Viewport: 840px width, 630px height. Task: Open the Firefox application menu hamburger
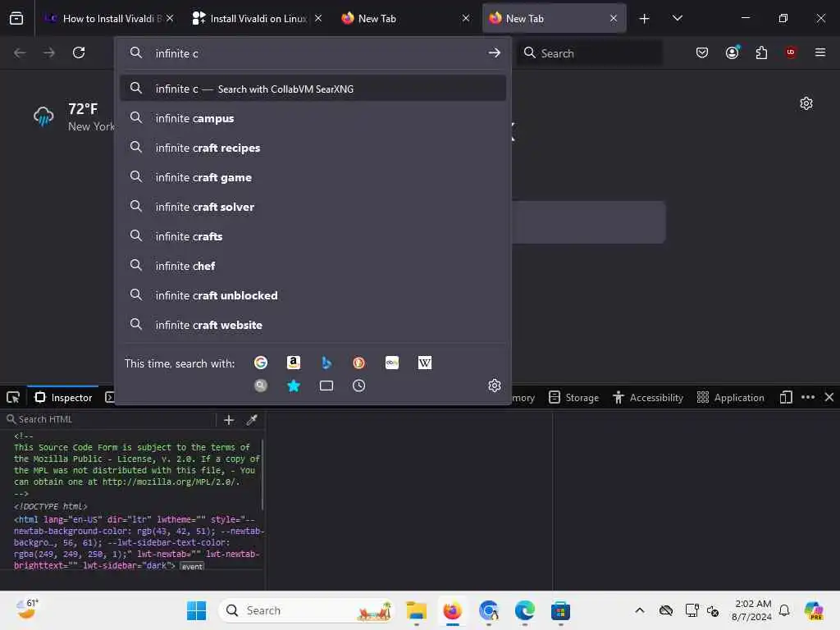[820, 52]
